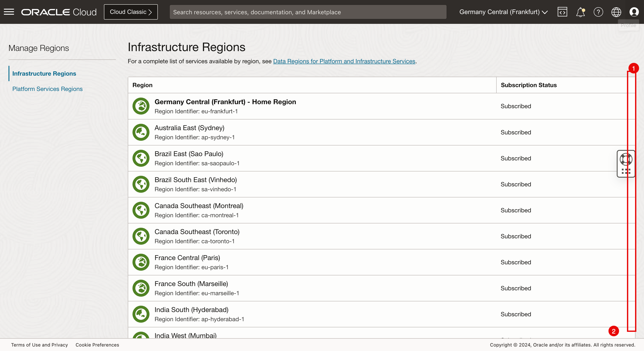Viewport: 644px width, 351px height.
Task: Expand the Germany Central (Frankfurt) region selector
Action: (503, 12)
